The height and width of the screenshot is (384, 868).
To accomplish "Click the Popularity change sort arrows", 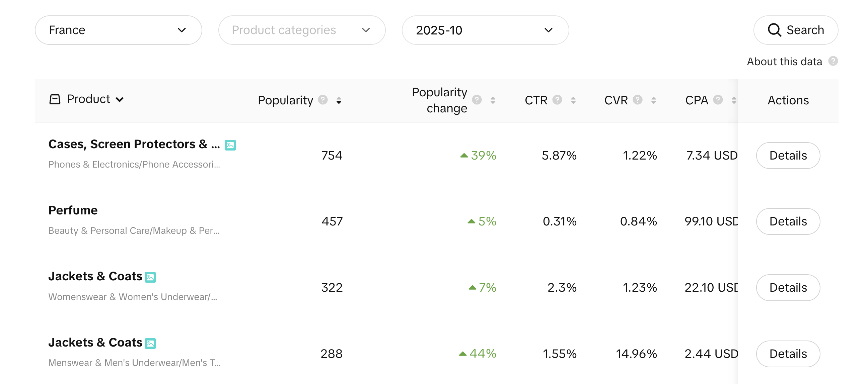I will 493,100.
